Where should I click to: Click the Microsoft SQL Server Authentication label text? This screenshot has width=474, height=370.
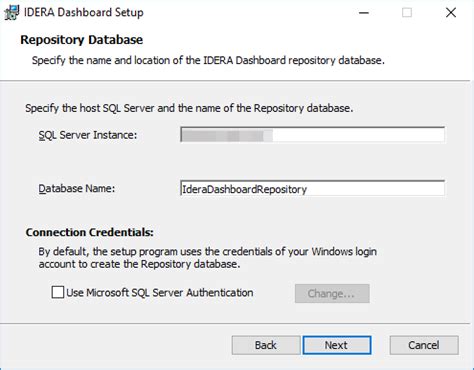coord(170,293)
